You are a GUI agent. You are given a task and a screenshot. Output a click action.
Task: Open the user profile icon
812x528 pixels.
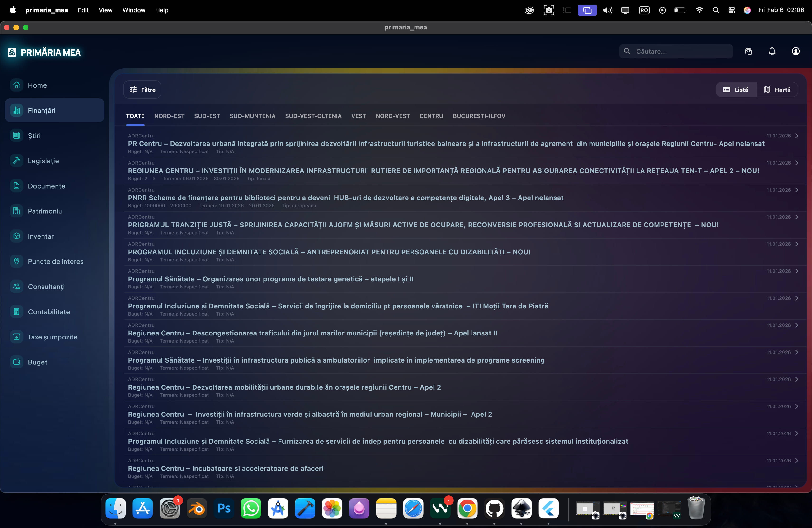click(795, 51)
